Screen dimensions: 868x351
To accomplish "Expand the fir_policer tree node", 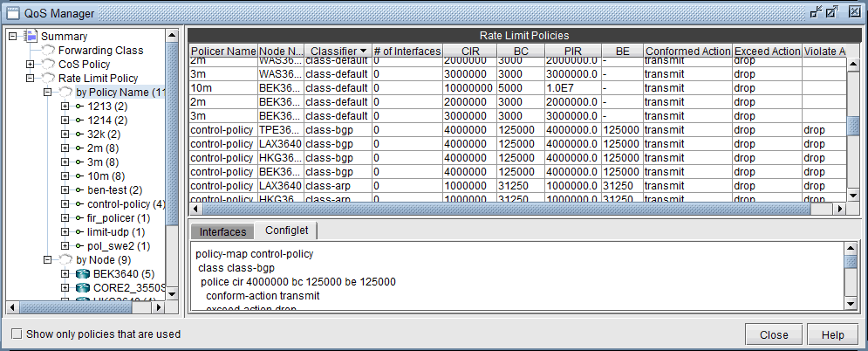I will pyautogui.click(x=65, y=218).
